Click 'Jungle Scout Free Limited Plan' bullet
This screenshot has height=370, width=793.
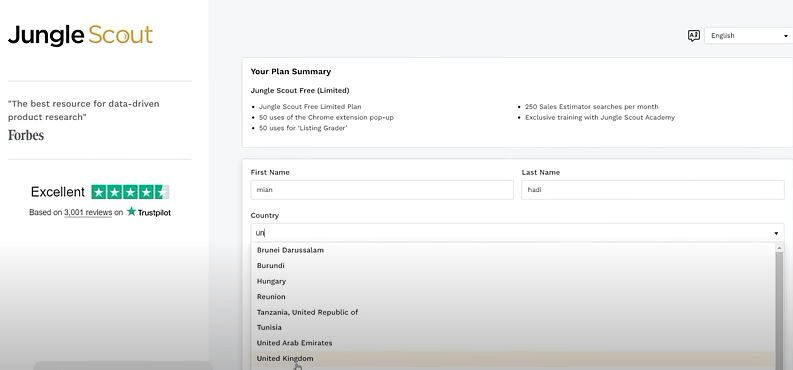point(310,107)
